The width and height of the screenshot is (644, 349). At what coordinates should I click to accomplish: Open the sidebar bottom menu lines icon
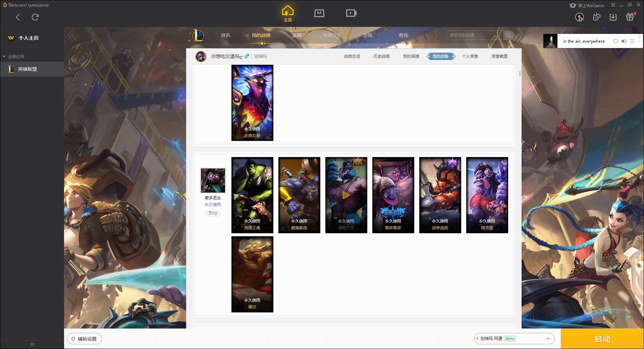click(x=32, y=344)
